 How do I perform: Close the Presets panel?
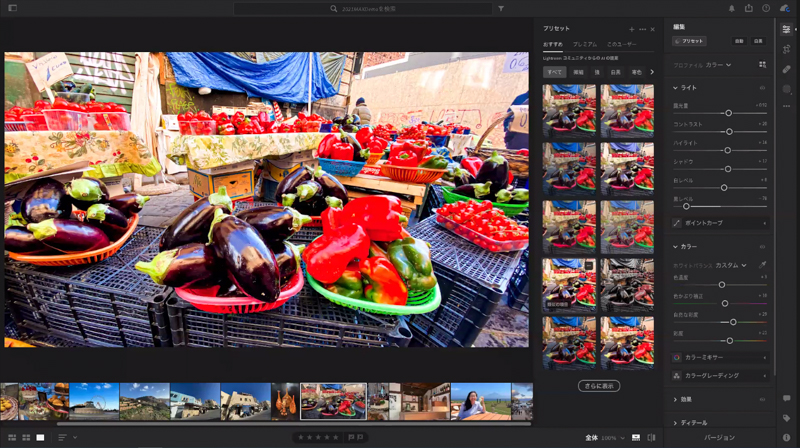coord(653,29)
